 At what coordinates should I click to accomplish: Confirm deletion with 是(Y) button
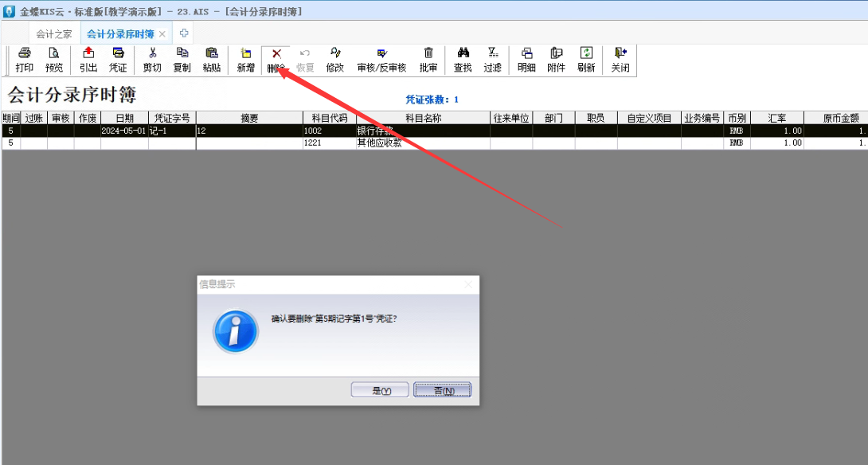pyautogui.click(x=381, y=390)
